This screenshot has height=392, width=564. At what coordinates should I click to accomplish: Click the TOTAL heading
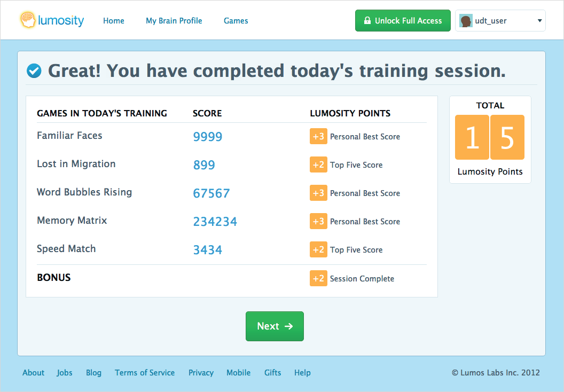click(x=490, y=106)
